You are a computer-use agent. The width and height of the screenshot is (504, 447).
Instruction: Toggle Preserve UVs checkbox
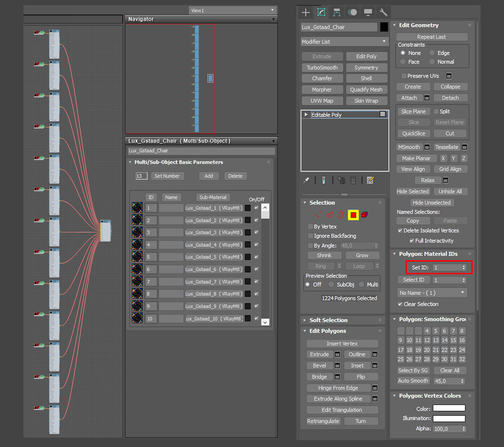pyautogui.click(x=404, y=76)
